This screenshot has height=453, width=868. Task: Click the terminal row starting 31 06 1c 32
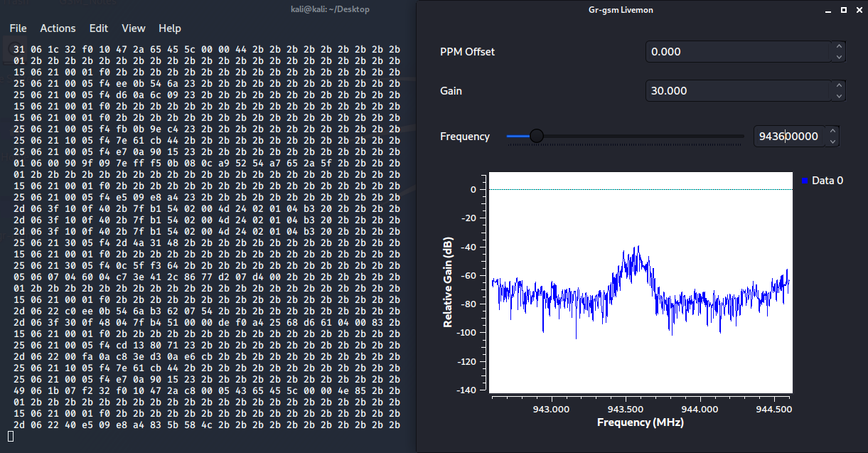pyautogui.click(x=206, y=50)
